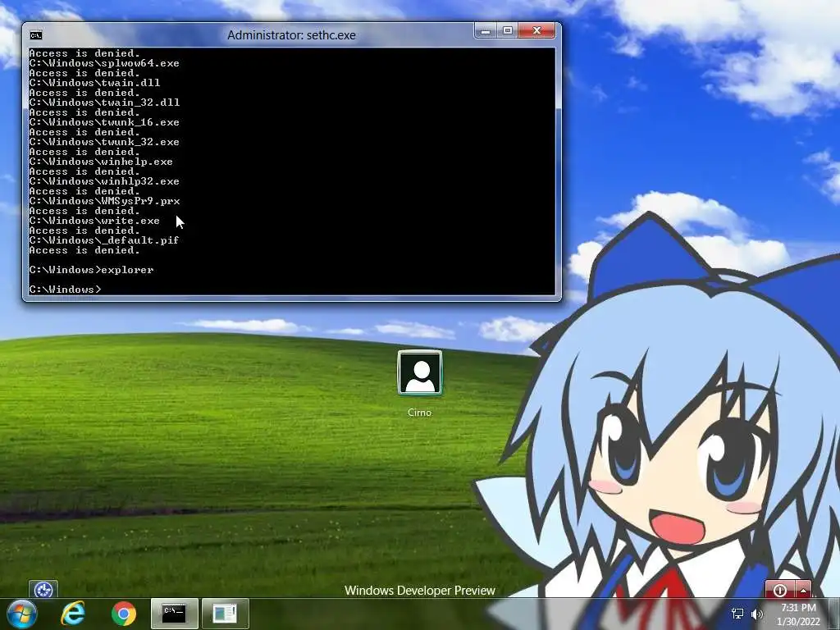Click the C:\Windows\winhlp32.exe line
The height and width of the screenshot is (630, 840).
104,181
